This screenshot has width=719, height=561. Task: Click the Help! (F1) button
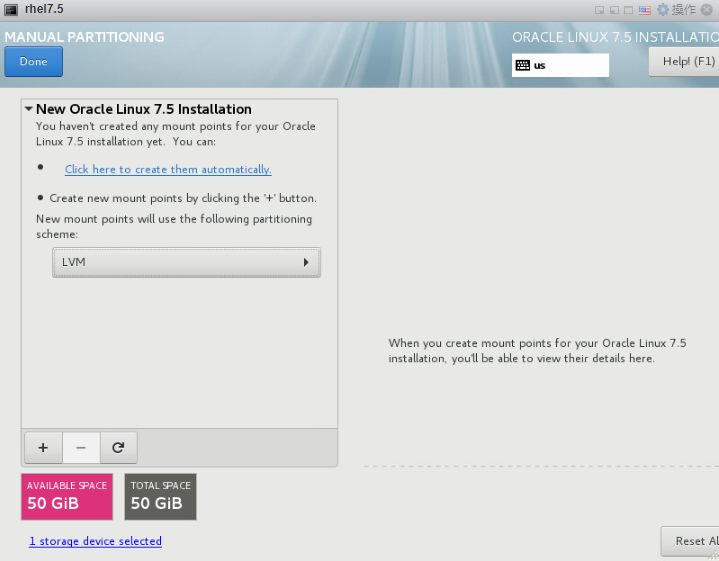click(684, 61)
